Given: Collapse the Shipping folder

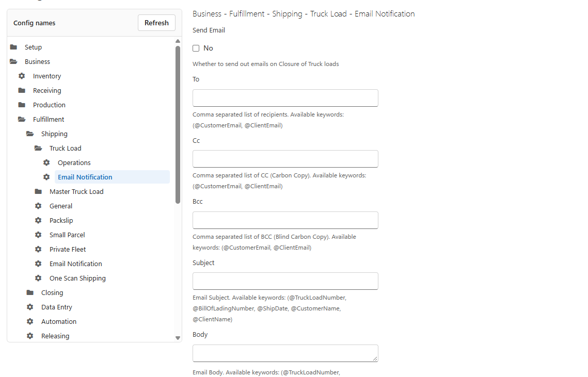Looking at the screenshot, I should pyautogui.click(x=30, y=134).
